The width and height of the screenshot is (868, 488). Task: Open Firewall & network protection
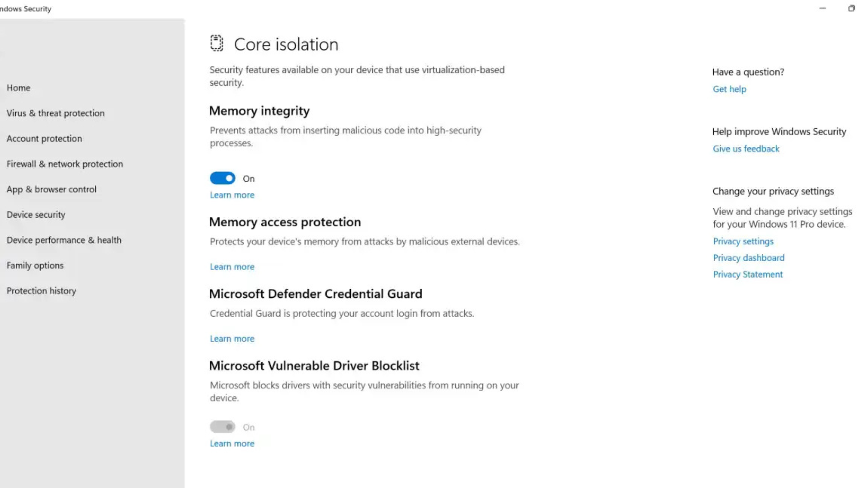[x=65, y=164]
